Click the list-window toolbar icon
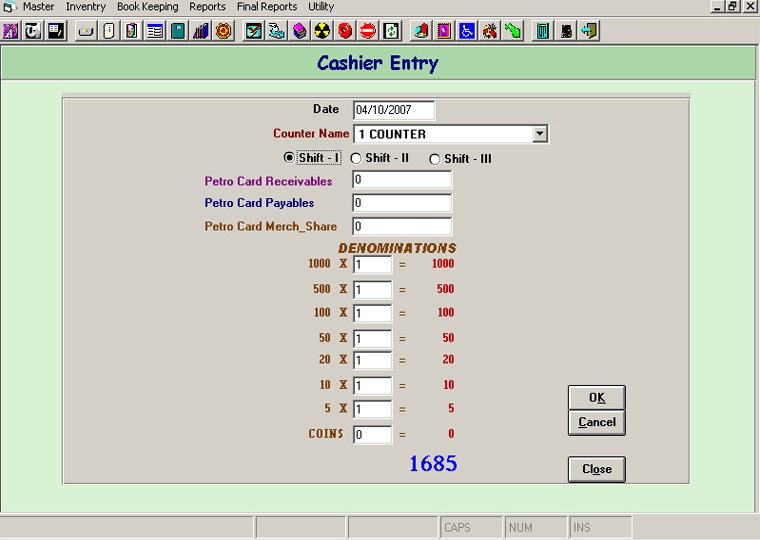The width and height of the screenshot is (760, 540). point(155,31)
